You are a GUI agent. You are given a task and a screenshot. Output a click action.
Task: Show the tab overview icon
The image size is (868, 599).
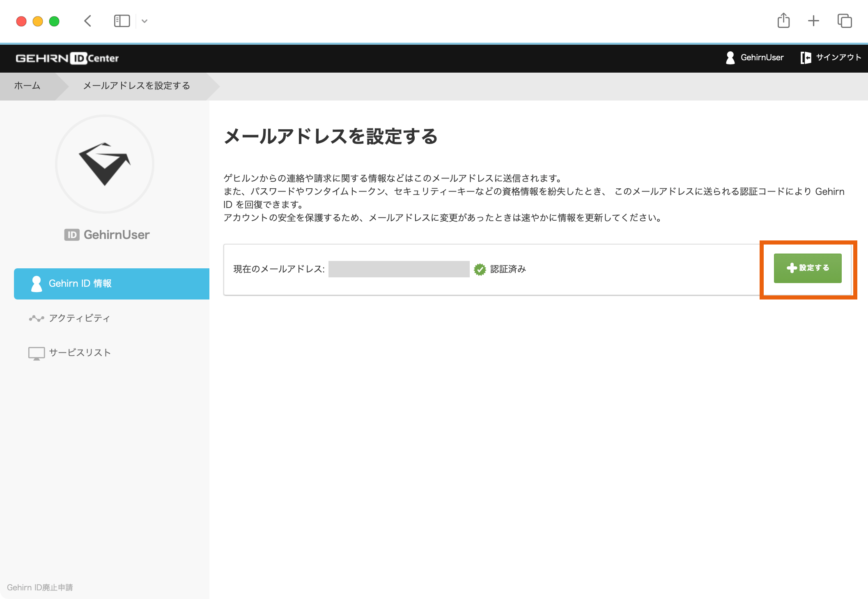(845, 21)
